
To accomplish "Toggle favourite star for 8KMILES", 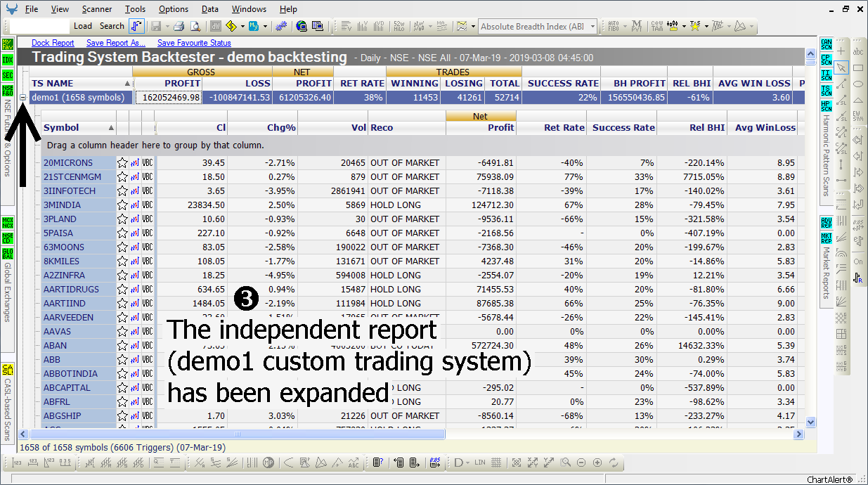I will click(x=122, y=261).
